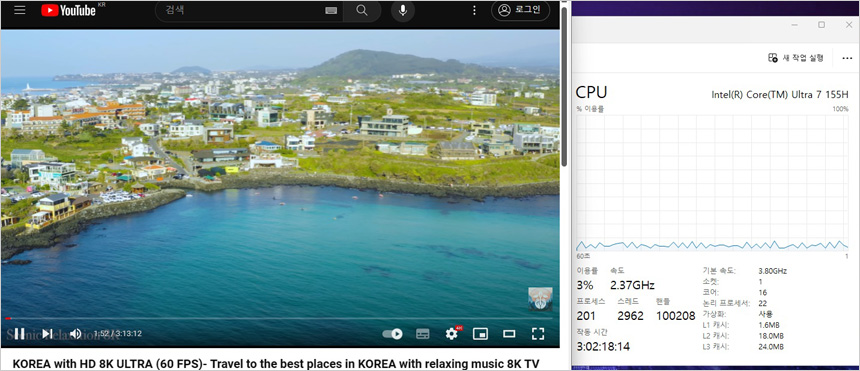The width and height of the screenshot is (860, 371).
Task: Click the 1:52 / 3:13:12 time display
Action: (117, 334)
